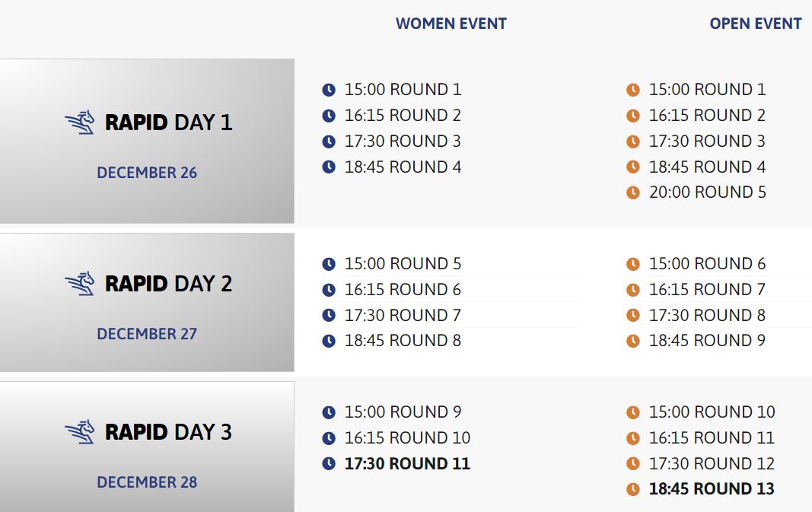Click the Rapid Day 1 heading
The image size is (812, 512).
[x=169, y=122]
